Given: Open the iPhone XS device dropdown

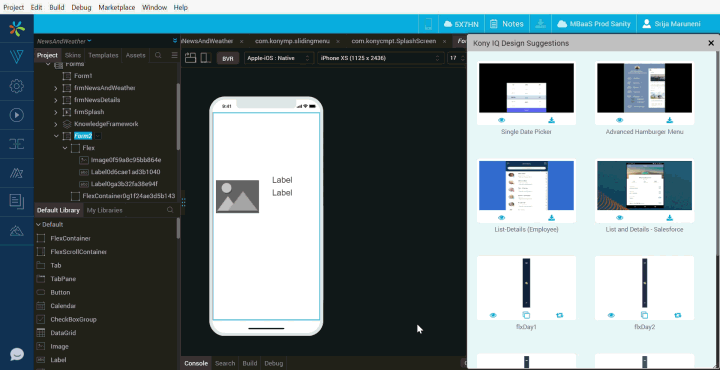Looking at the screenshot, I should (x=381, y=58).
